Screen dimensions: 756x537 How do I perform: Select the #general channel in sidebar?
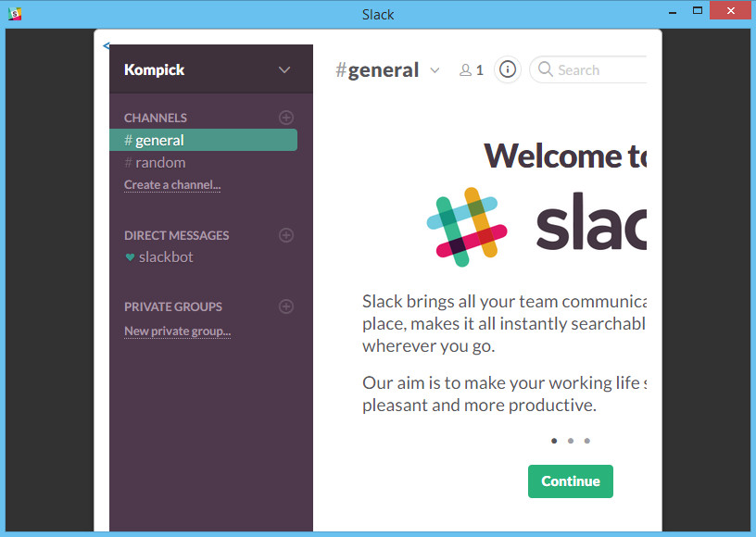coord(204,140)
